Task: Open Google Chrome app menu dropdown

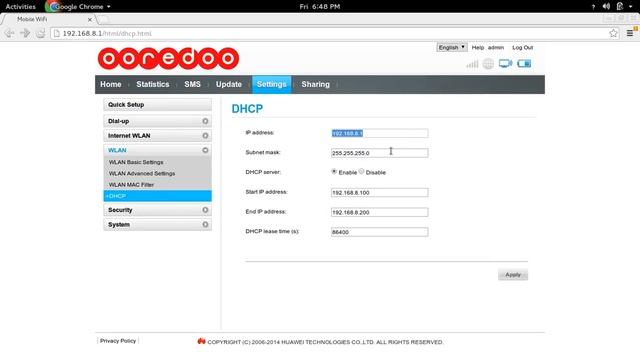Action: (x=78, y=7)
